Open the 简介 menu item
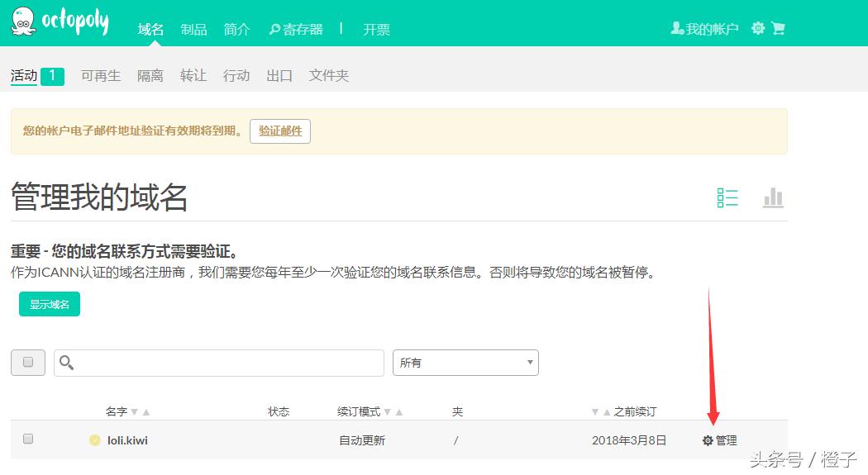Screen dimensions: 868x475 coord(237,29)
